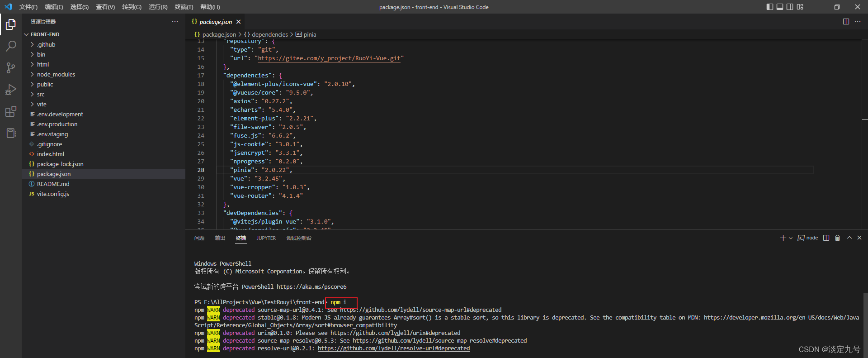Image resolution: width=868 pixels, height=358 pixels.
Task: Open index.html in the explorer
Action: 104,154
